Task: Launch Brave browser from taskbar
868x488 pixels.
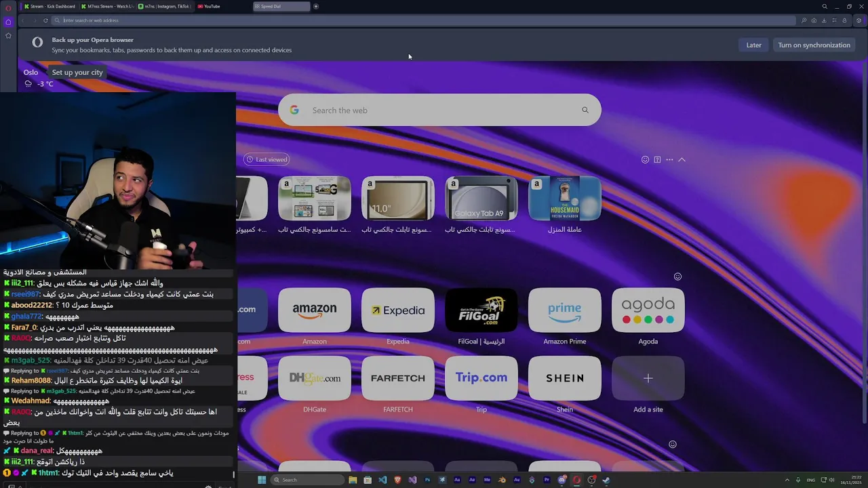Action: click(x=397, y=480)
